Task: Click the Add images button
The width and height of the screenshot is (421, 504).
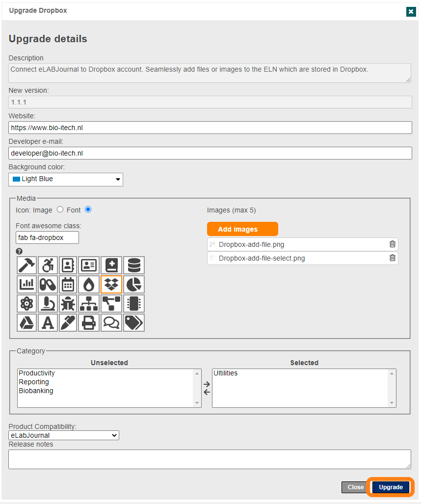Action: click(x=242, y=229)
